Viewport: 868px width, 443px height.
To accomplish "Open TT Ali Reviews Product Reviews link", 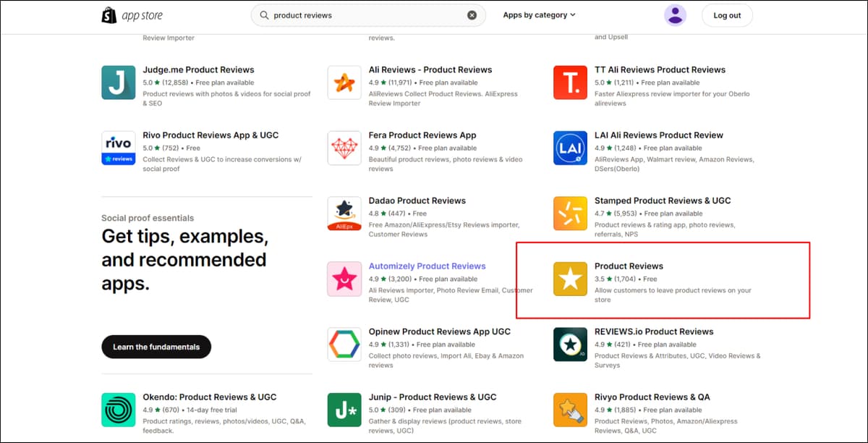I will [660, 70].
